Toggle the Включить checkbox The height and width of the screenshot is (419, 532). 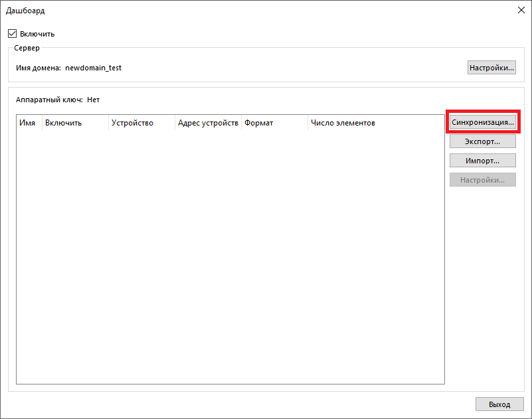tap(13, 34)
